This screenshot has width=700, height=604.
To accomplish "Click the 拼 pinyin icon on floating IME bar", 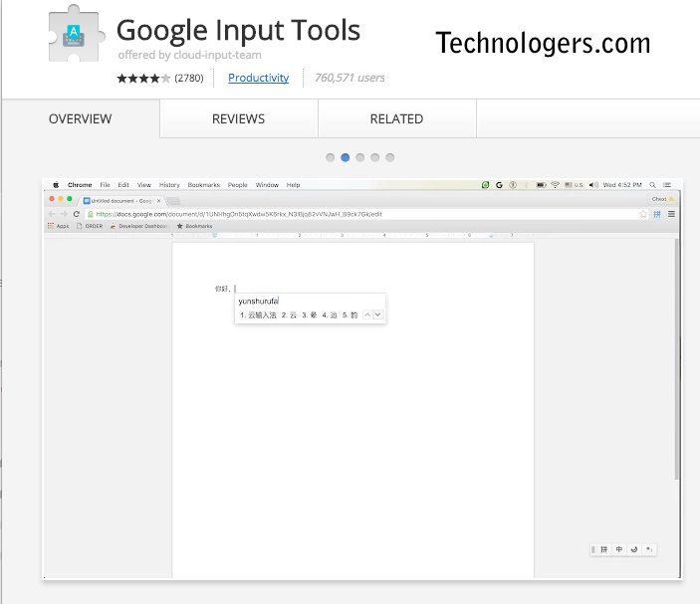I will tap(604, 549).
